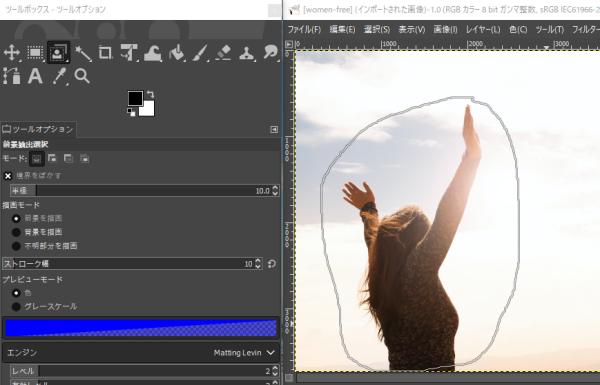Select the Zoom magnifier tool
Screen dimensions: 600x385
click(x=82, y=76)
